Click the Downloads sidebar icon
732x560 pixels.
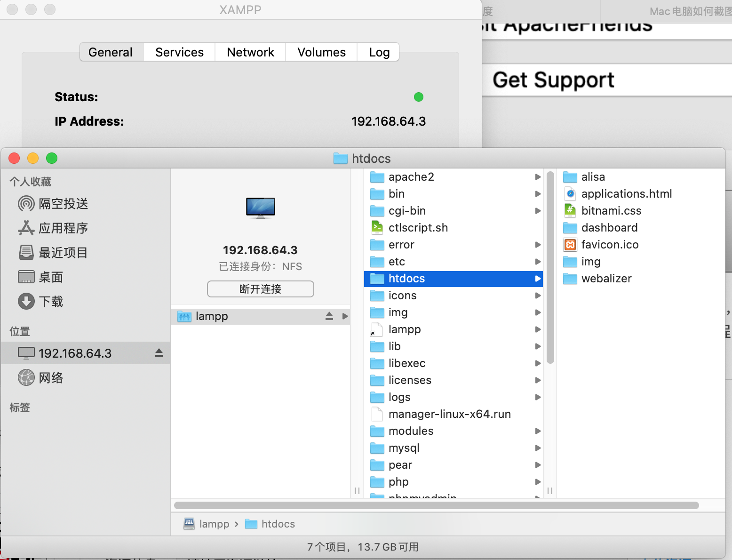point(26,302)
